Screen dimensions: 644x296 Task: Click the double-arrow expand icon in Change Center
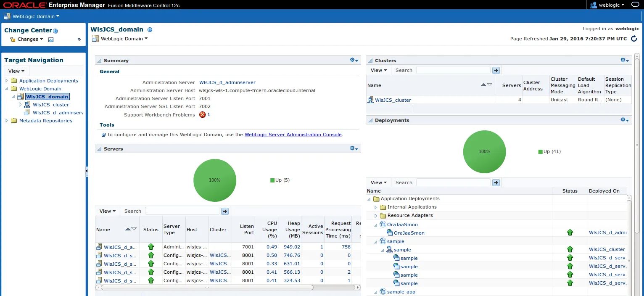tap(79, 40)
